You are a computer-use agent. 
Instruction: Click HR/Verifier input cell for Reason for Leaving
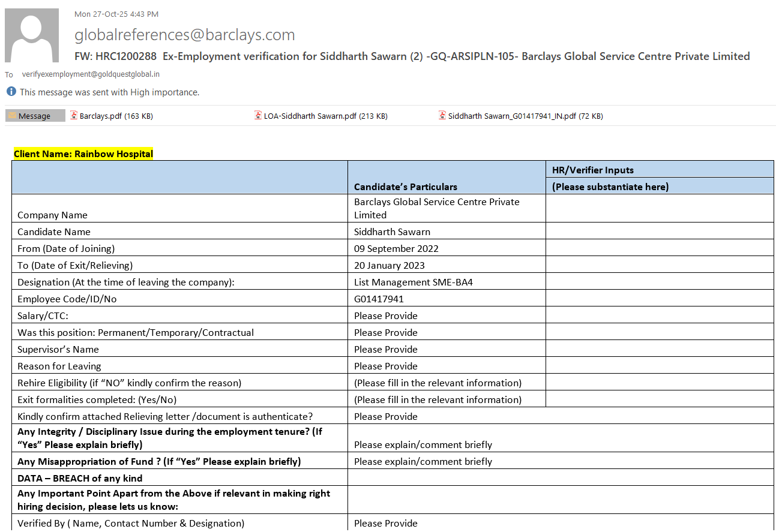pos(659,366)
